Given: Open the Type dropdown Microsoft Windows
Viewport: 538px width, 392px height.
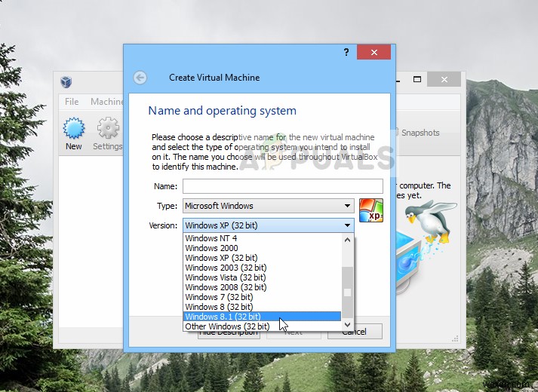Looking at the screenshot, I should click(x=269, y=206).
